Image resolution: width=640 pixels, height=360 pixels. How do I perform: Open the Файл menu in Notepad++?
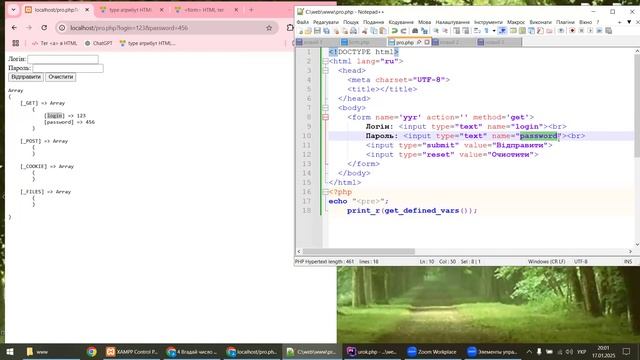302,22
